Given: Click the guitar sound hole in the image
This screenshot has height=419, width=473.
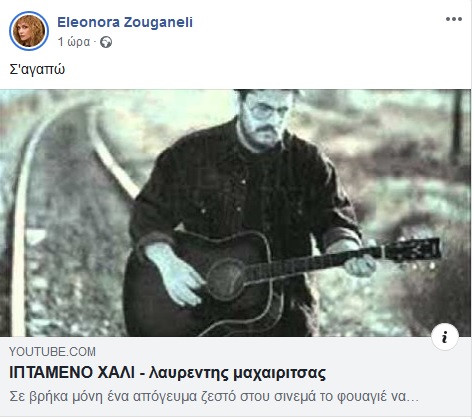Looking at the screenshot, I should [226, 279].
